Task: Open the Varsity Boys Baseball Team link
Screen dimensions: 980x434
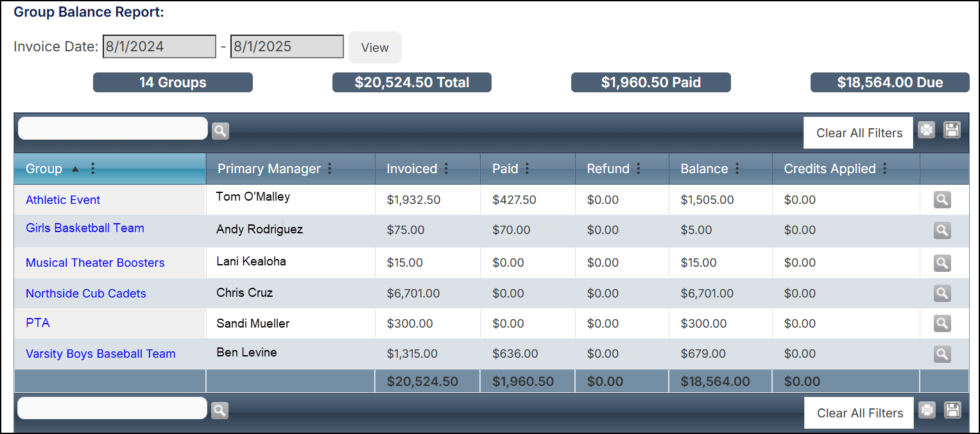Action: 101,354
